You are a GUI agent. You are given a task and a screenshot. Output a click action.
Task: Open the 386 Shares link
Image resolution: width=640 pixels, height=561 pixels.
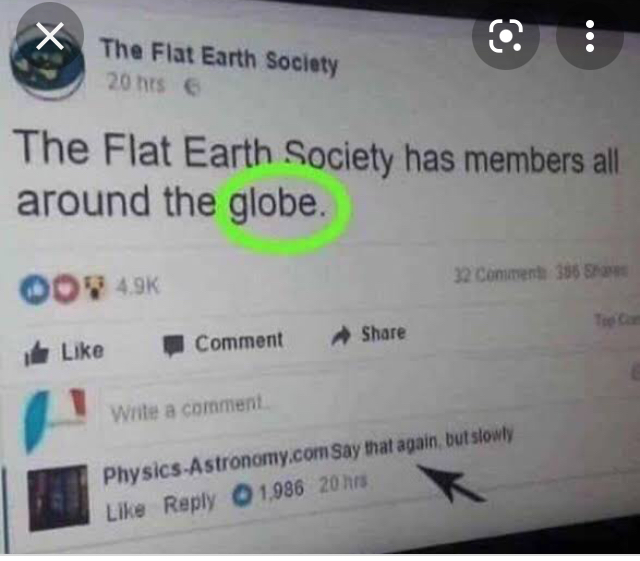[x=592, y=271]
